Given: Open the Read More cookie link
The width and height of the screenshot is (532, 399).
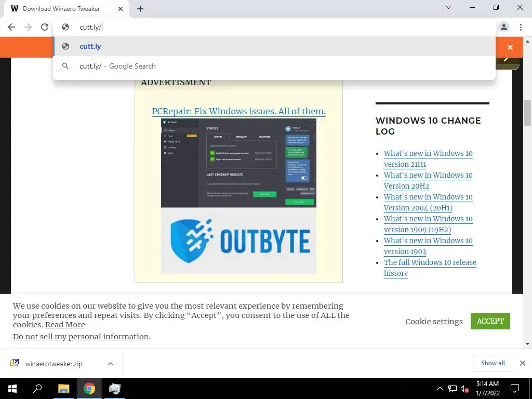Looking at the screenshot, I should click(x=65, y=325).
